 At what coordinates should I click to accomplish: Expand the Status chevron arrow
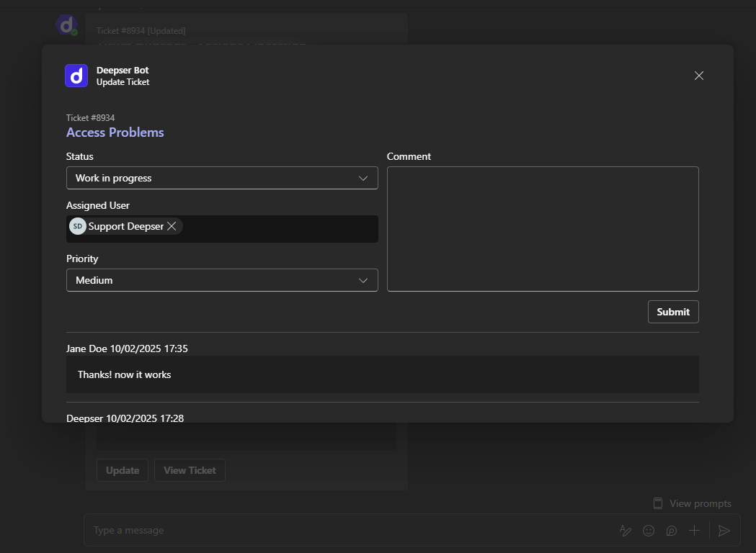click(x=363, y=179)
